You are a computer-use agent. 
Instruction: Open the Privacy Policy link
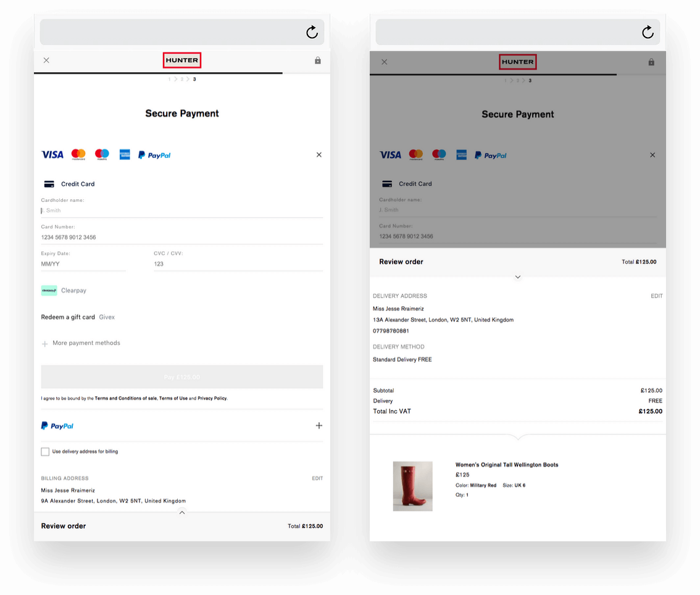click(212, 399)
